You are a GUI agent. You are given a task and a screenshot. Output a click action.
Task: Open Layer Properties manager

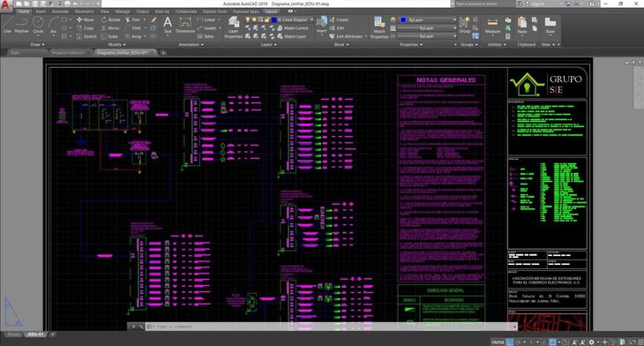tap(234, 28)
